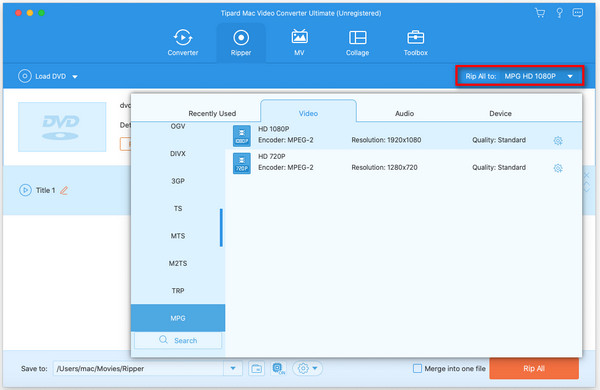This screenshot has height=390, width=600.
Task: Open the Toolbox briefcase icon
Action: point(416,38)
